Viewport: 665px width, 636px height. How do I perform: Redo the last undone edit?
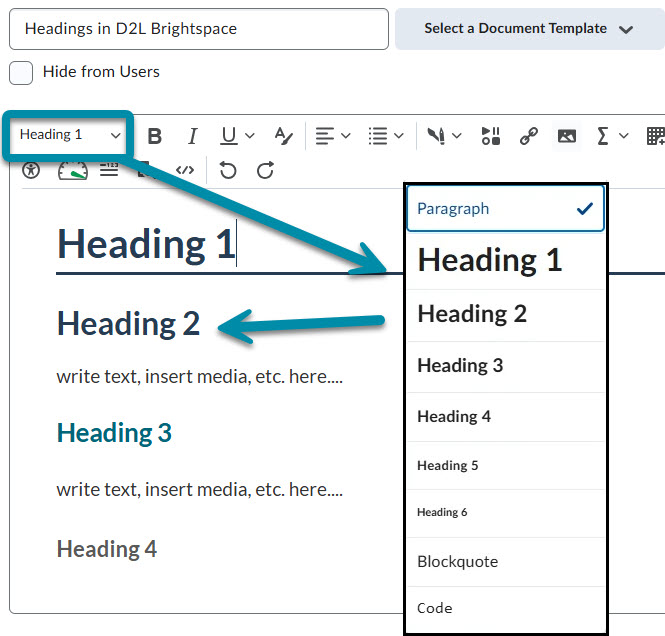[x=265, y=170]
